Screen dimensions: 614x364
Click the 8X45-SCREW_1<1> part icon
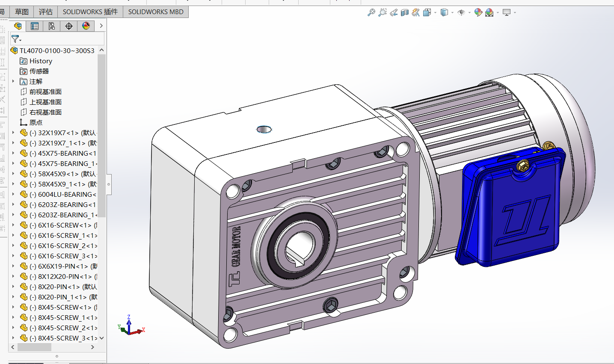tap(24, 317)
